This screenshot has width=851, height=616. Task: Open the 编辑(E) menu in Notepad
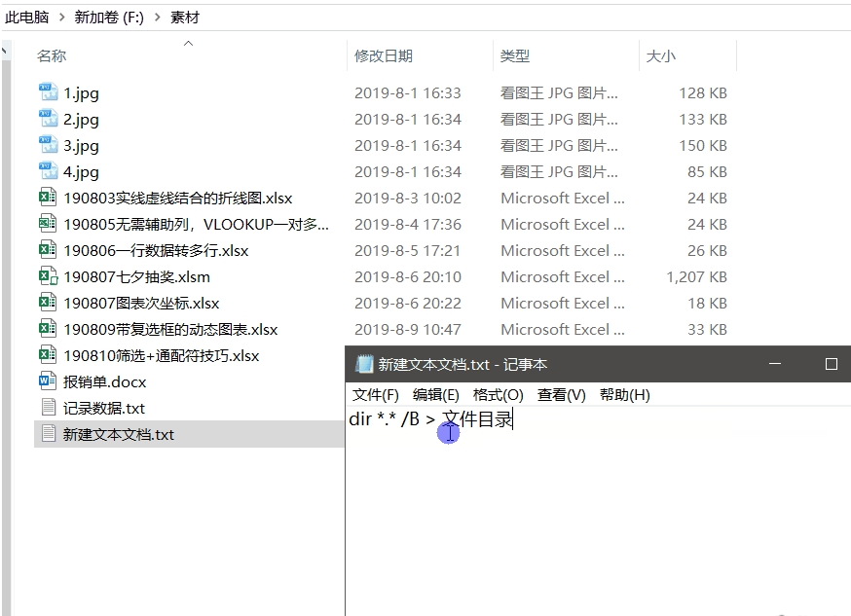436,395
